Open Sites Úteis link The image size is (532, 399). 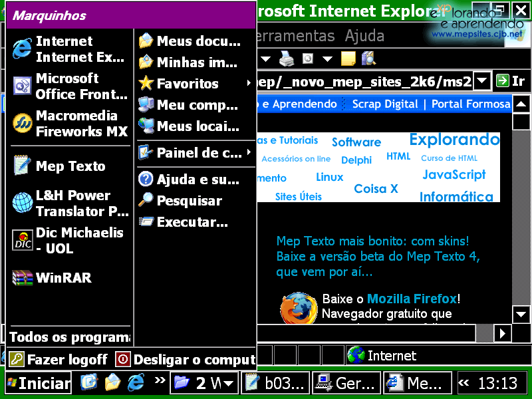pyautogui.click(x=298, y=197)
